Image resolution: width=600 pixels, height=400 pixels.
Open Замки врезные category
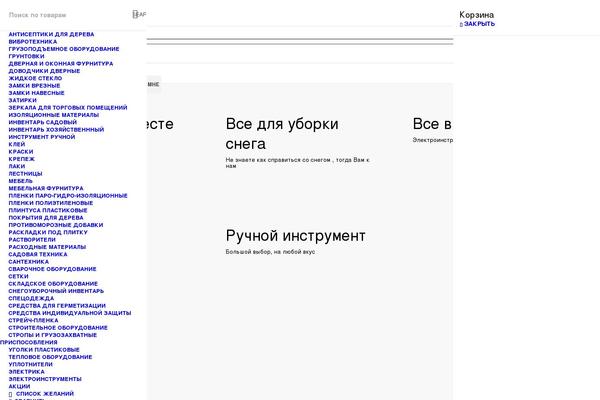point(34,85)
